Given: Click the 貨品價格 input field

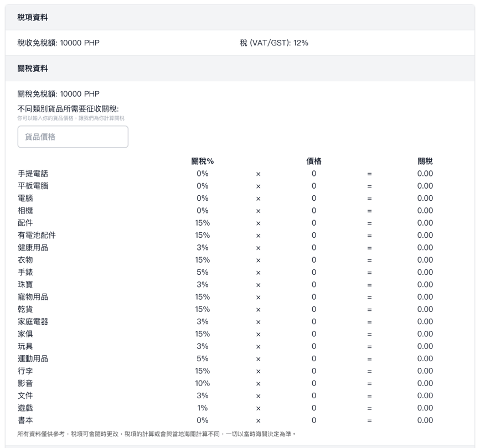Looking at the screenshot, I should pos(73,137).
